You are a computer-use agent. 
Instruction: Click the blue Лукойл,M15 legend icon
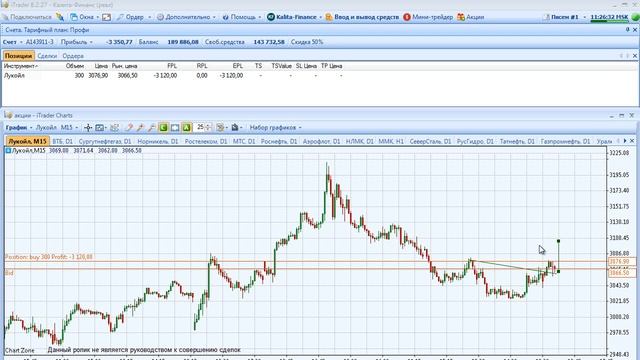[x=8, y=151]
